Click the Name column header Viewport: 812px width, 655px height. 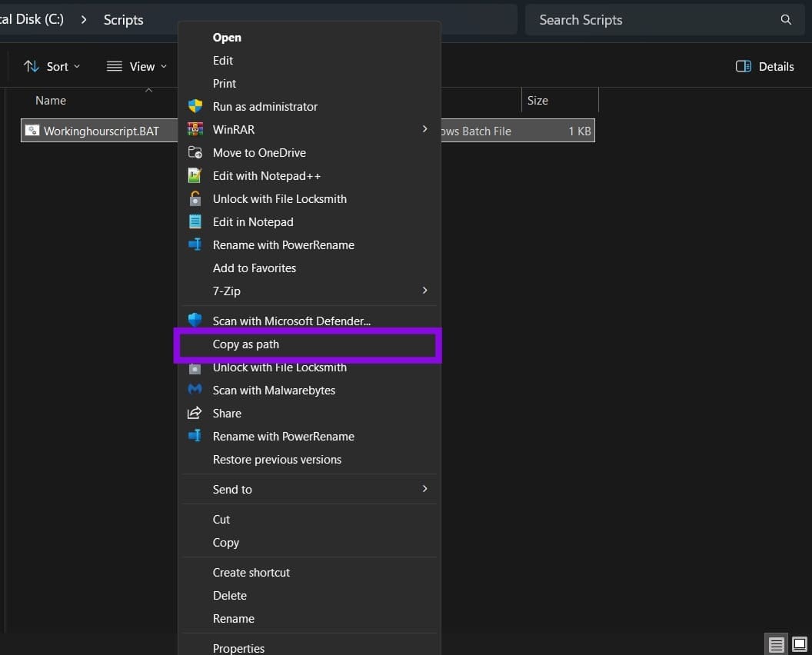coord(50,101)
